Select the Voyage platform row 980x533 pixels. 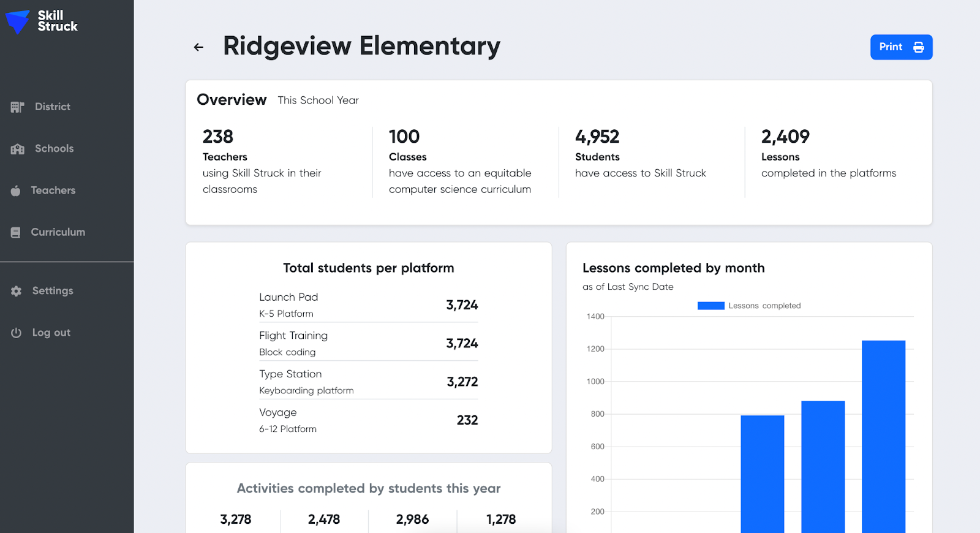pos(369,420)
